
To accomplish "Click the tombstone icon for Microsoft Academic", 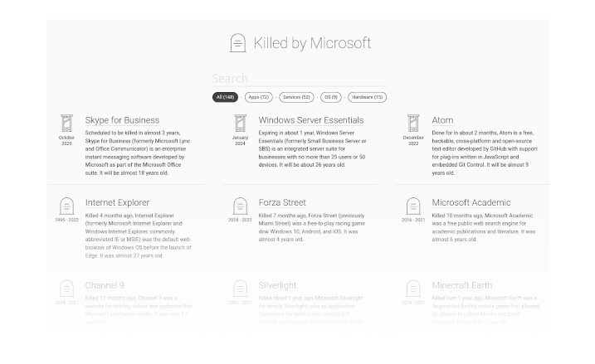I will (x=413, y=206).
